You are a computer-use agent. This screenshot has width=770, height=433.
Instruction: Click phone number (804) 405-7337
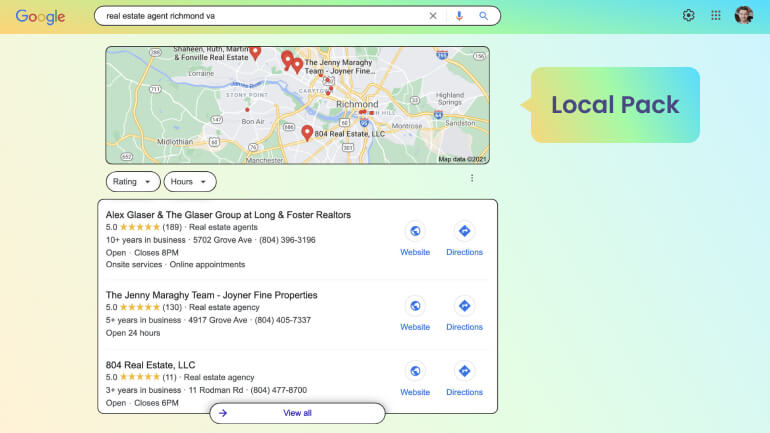pos(282,320)
